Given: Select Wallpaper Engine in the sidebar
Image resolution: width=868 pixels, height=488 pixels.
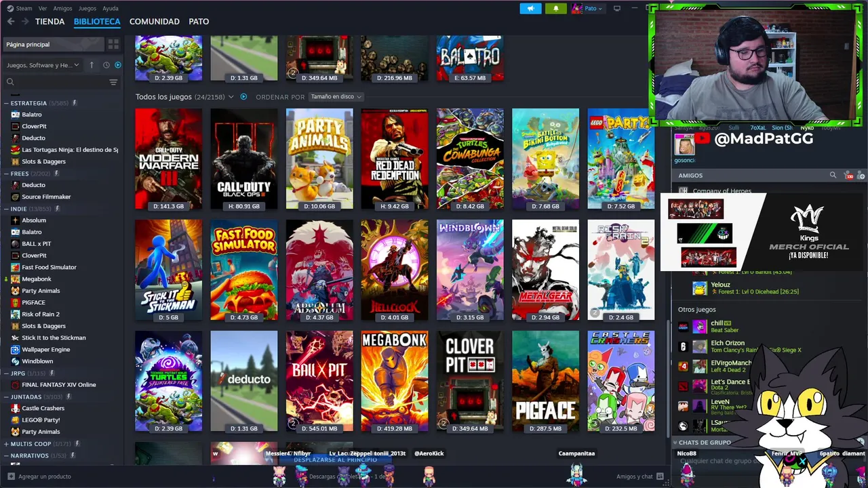Looking at the screenshot, I should pos(45,349).
